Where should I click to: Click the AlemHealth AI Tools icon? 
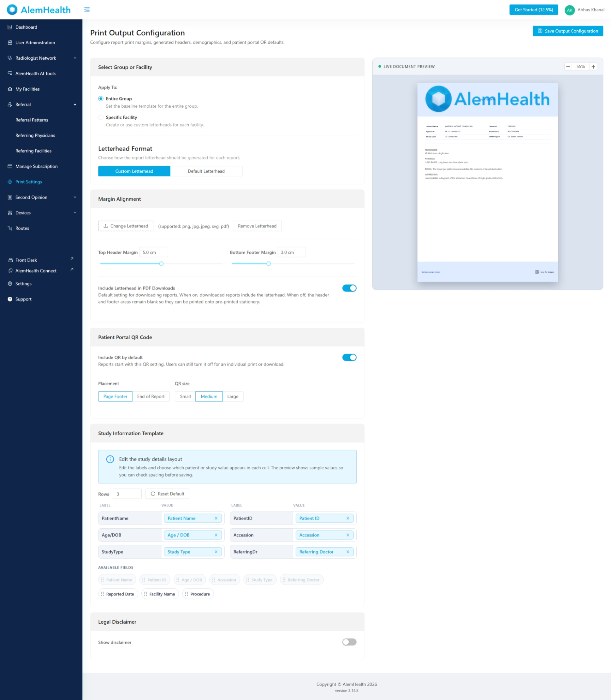pos(10,73)
